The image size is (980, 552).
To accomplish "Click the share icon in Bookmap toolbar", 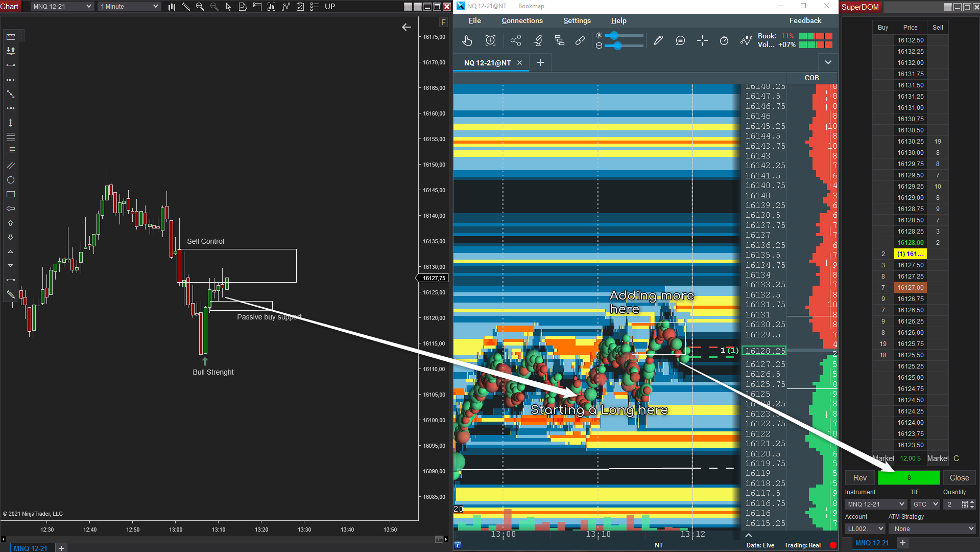I will click(516, 40).
